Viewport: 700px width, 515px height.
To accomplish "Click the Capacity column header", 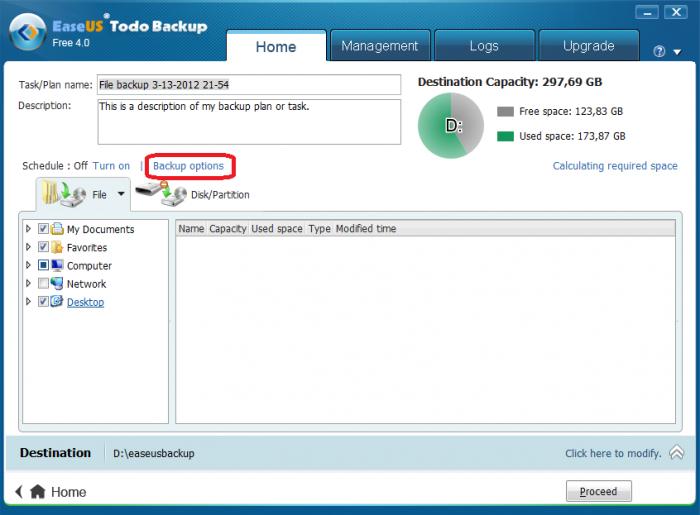I will coord(228,228).
